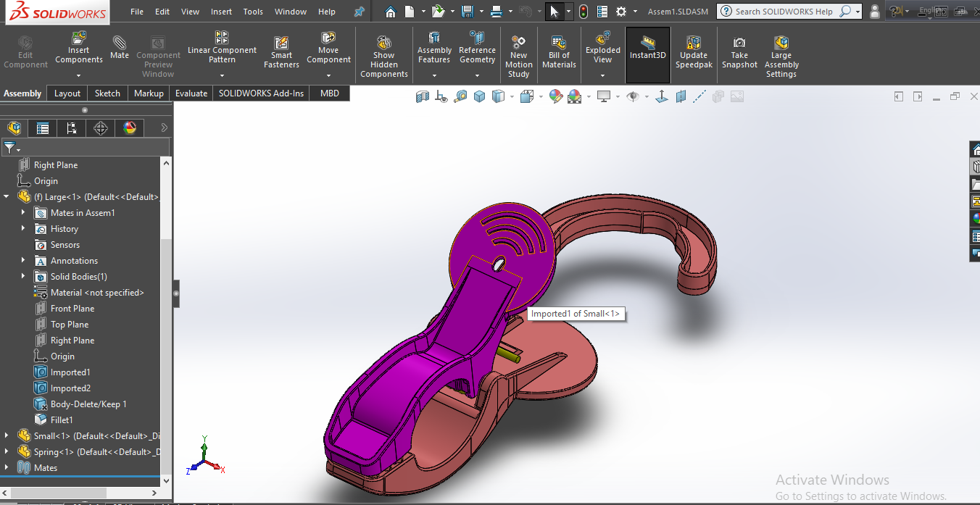Viewport: 980px width, 505px height.
Task: Expand the Small<1> component tree
Action: pos(7,436)
